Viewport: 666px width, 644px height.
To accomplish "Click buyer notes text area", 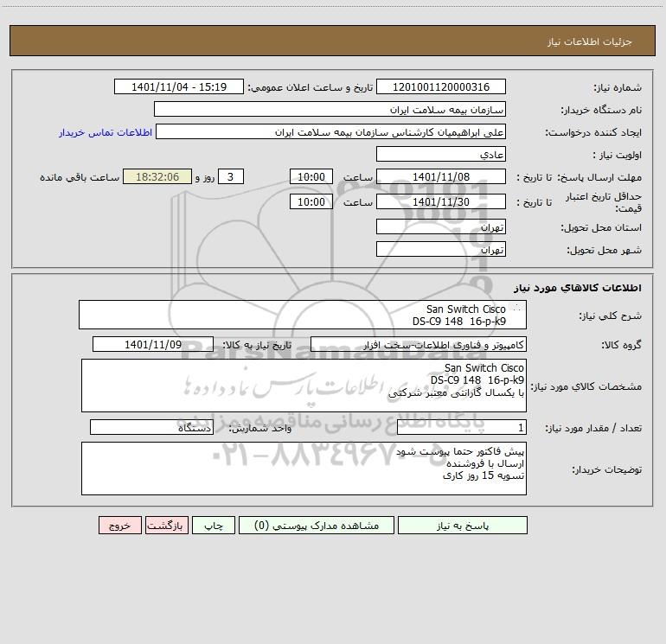I will click(304, 469).
